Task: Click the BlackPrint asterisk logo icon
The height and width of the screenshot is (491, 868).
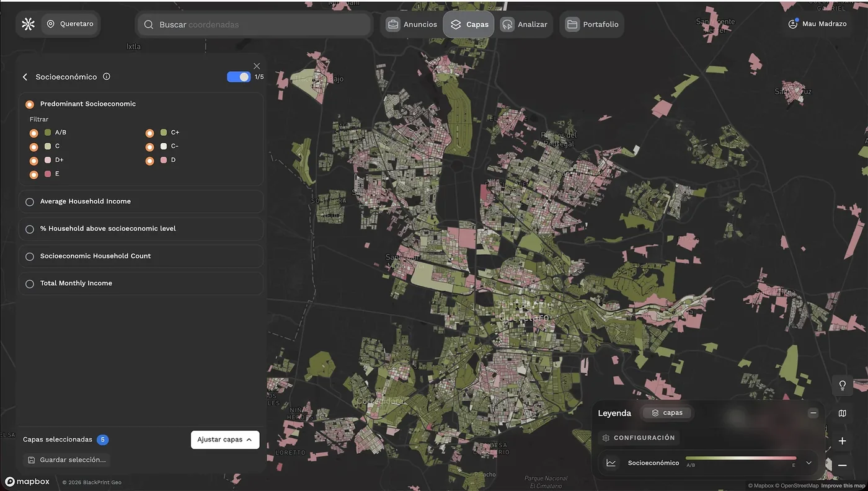Action: coord(28,24)
